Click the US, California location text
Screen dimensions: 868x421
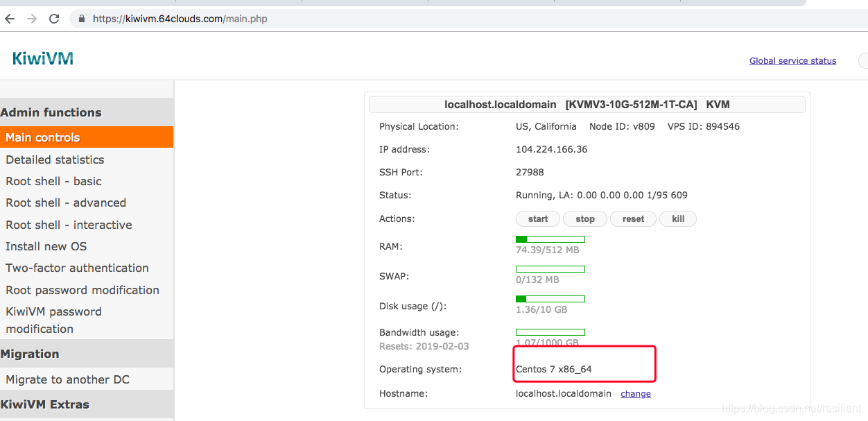coord(546,126)
